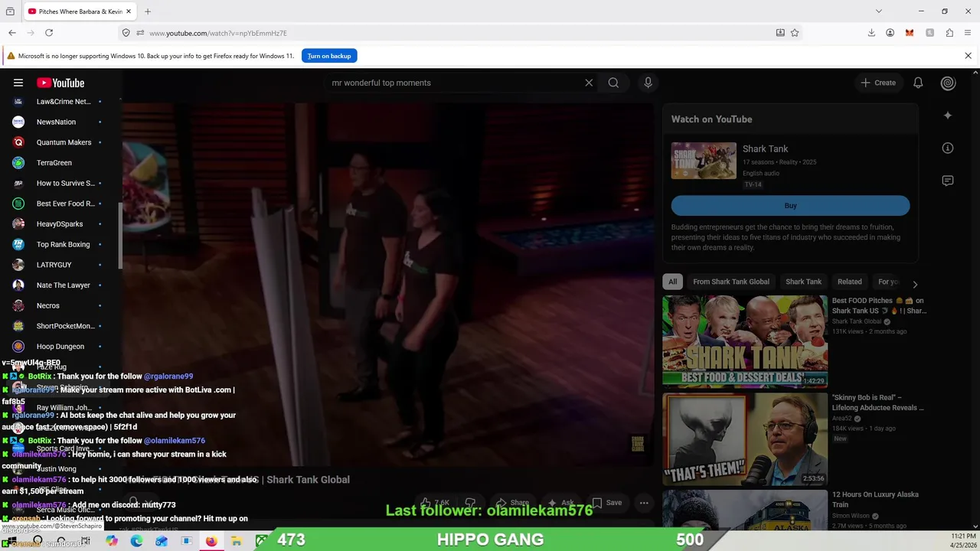The image size is (980, 551).
Task: Open Shark Tank show thumbnail
Action: [x=704, y=161]
